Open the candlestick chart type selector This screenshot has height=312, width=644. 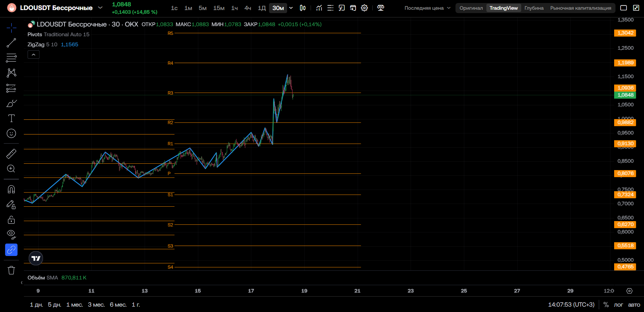(x=303, y=8)
